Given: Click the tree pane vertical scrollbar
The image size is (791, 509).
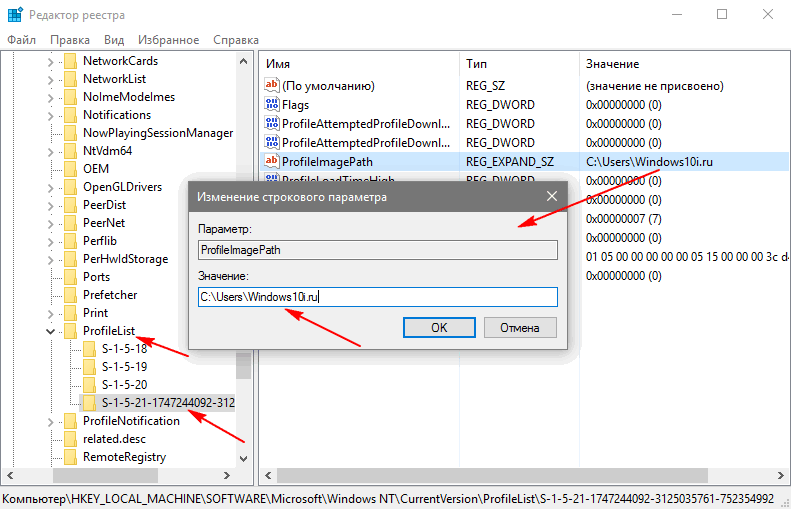Looking at the screenshot, I should pyautogui.click(x=243, y=250).
